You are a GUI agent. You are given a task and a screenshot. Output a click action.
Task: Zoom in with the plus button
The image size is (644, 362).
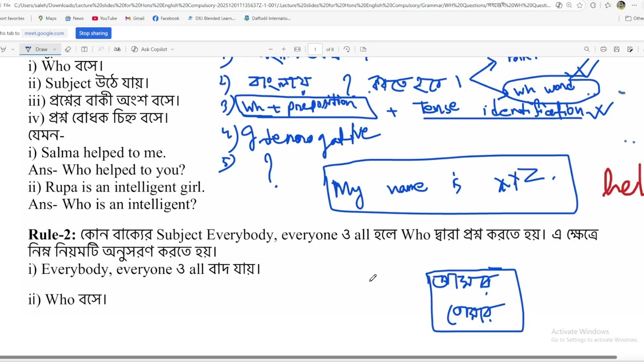click(x=283, y=49)
